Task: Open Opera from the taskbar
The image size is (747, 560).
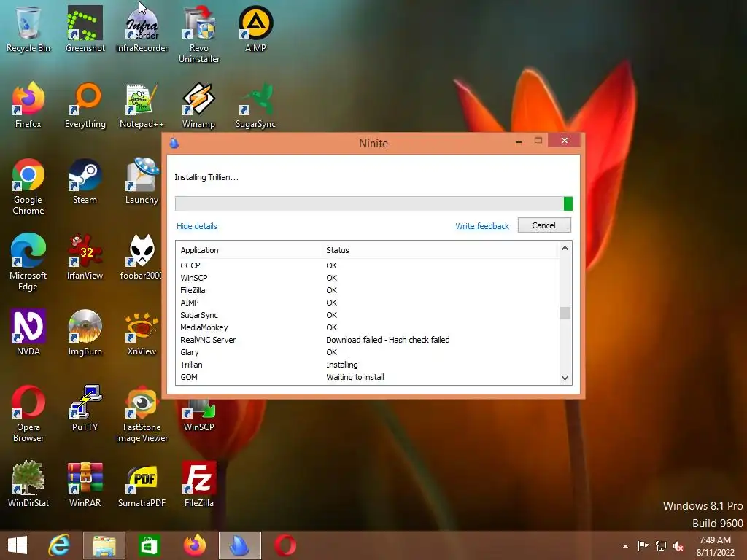Action: [x=285, y=545]
